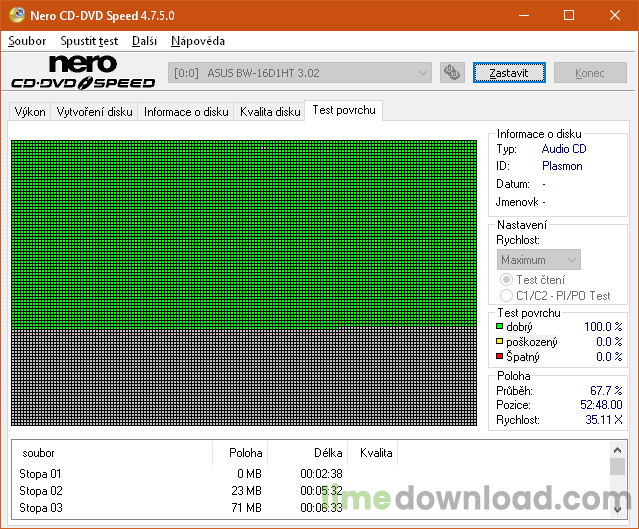
Task: Click the track list scroll up arrow
Action: point(617,450)
